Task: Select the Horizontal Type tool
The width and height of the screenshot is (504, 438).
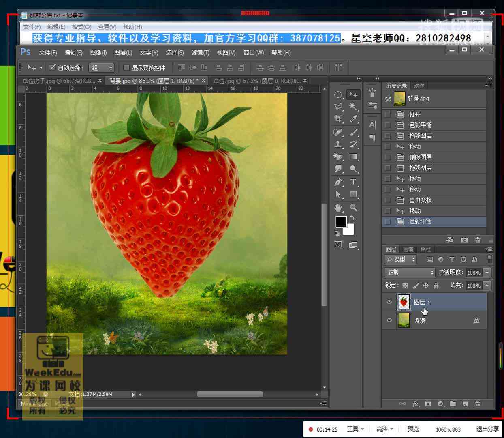Action: (x=353, y=182)
